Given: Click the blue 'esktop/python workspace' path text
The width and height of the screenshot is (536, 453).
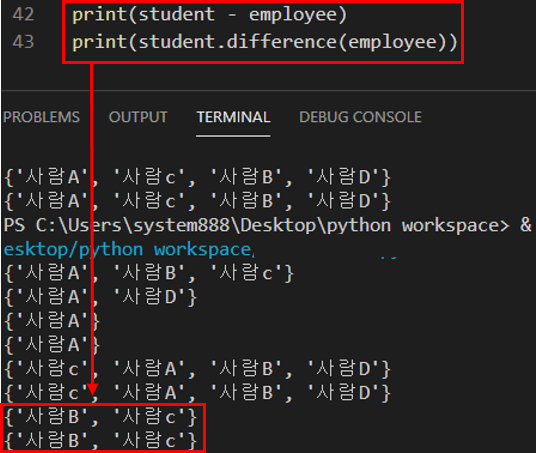Looking at the screenshot, I should 128,250.
